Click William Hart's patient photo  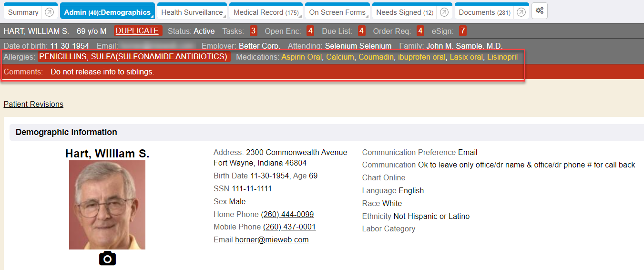click(x=107, y=205)
